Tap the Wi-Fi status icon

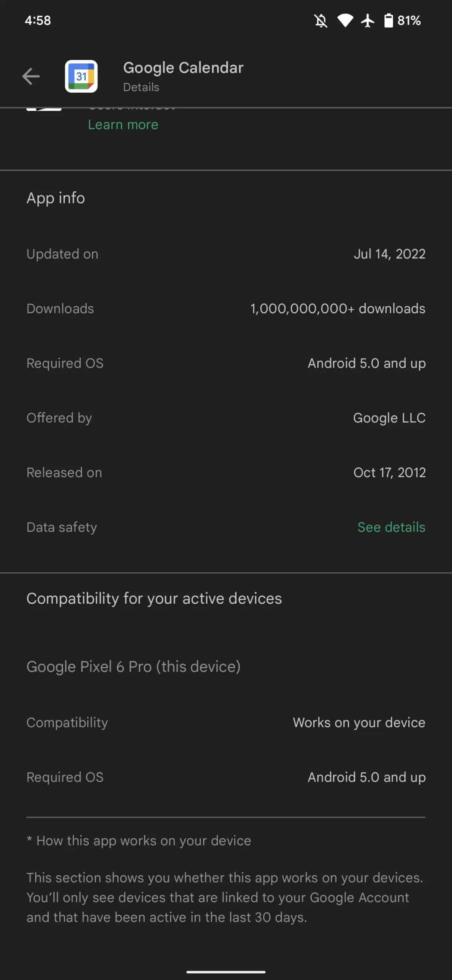(x=345, y=20)
